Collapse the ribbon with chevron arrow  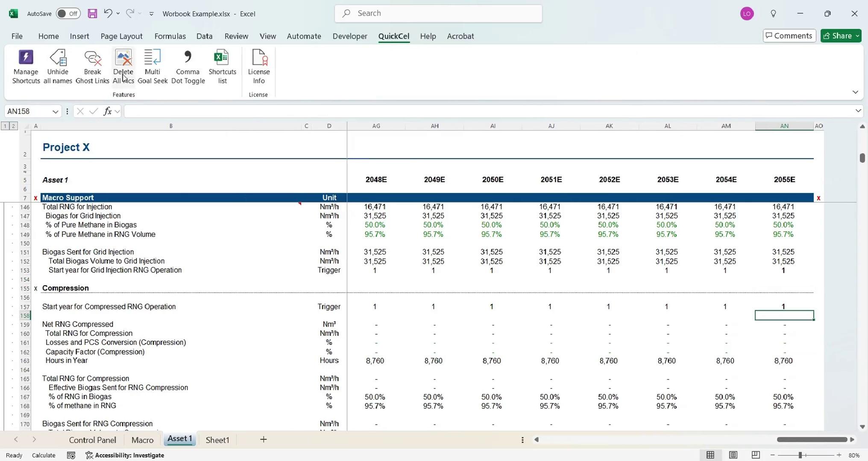click(x=855, y=92)
